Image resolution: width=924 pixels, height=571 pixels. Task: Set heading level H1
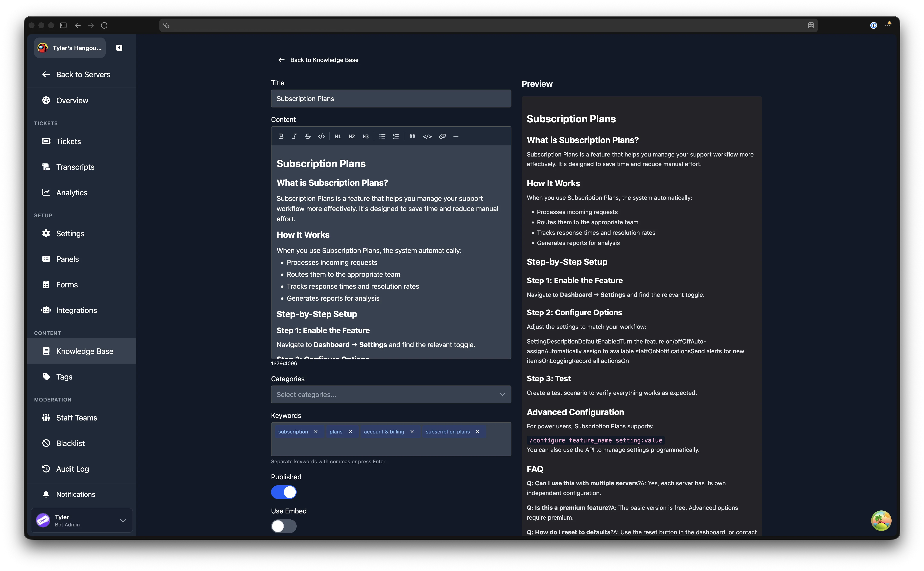pyautogui.click(x=338, y=136)
